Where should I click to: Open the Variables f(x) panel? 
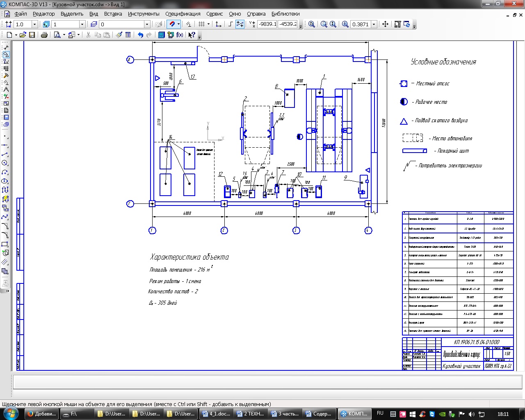click(x=180, y=35)
